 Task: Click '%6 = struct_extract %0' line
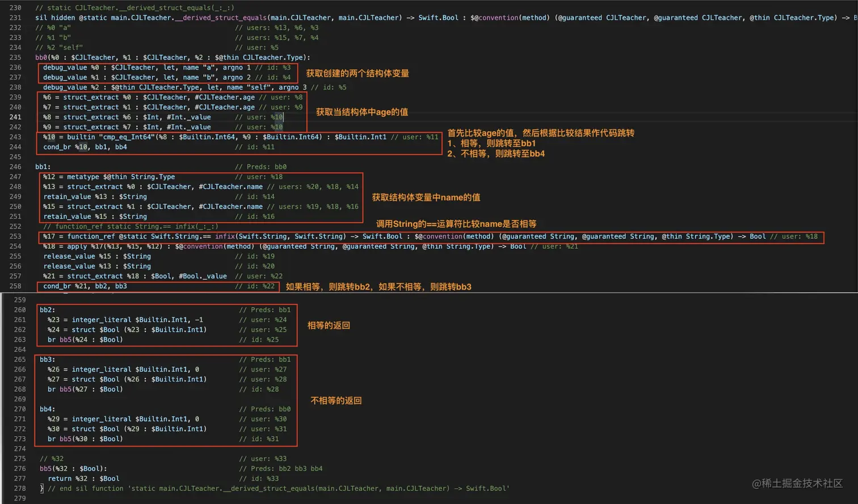(x=173, y=97)
